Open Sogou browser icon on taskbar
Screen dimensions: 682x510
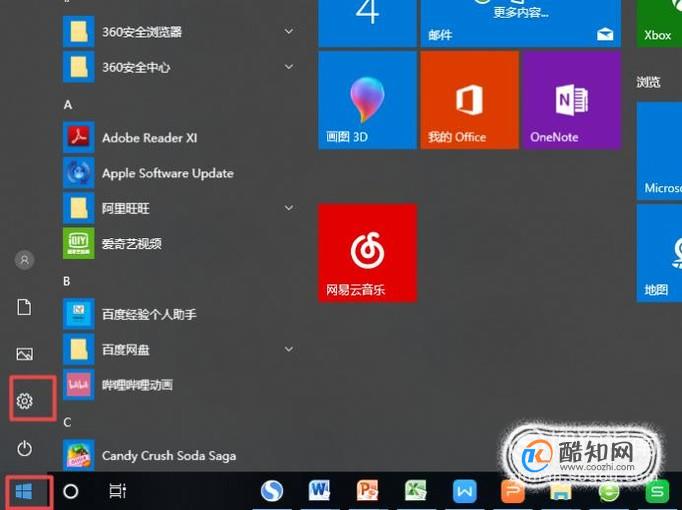(272, 491)
